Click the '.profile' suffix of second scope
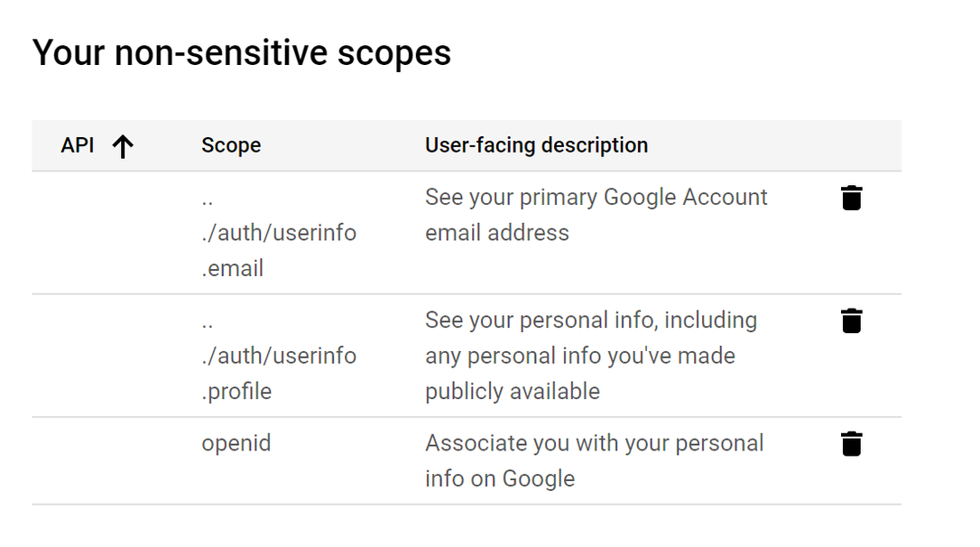This screenshot has height=547, width=980. pyautogui.click(x=236, y=392)
